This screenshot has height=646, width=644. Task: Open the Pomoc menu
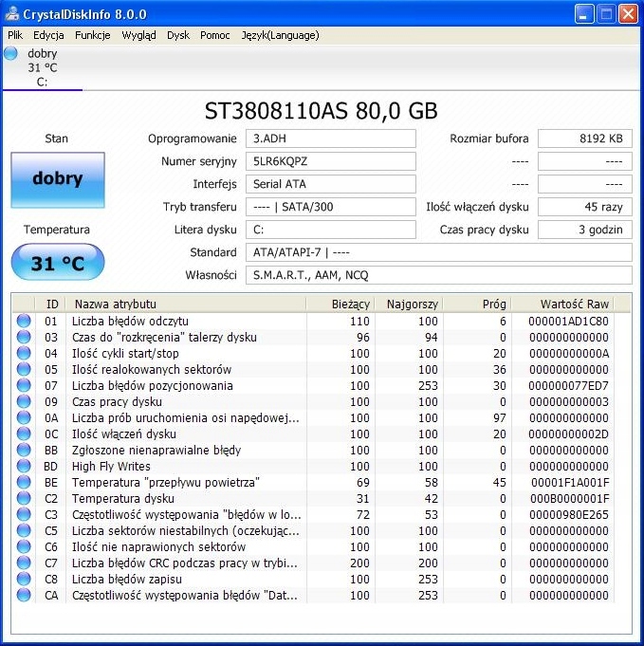[215, 35]
